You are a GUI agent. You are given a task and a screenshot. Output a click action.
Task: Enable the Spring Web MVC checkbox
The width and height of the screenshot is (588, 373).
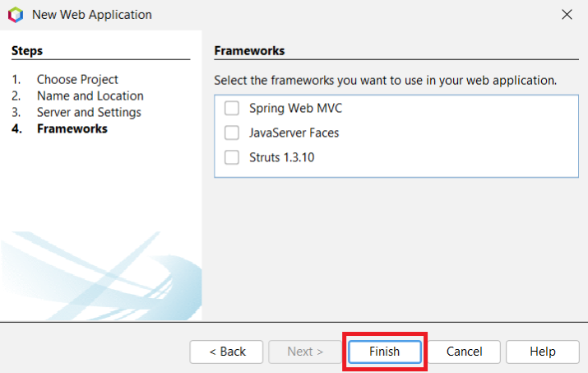coord(232,108)
